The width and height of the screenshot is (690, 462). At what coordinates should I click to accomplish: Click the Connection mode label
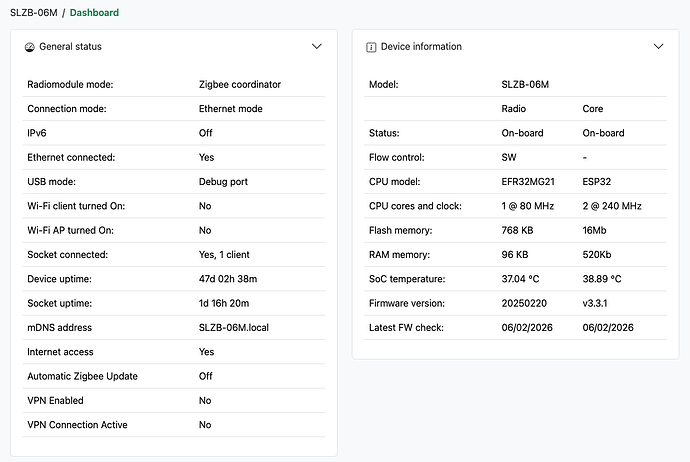click(x=67, y=109)
